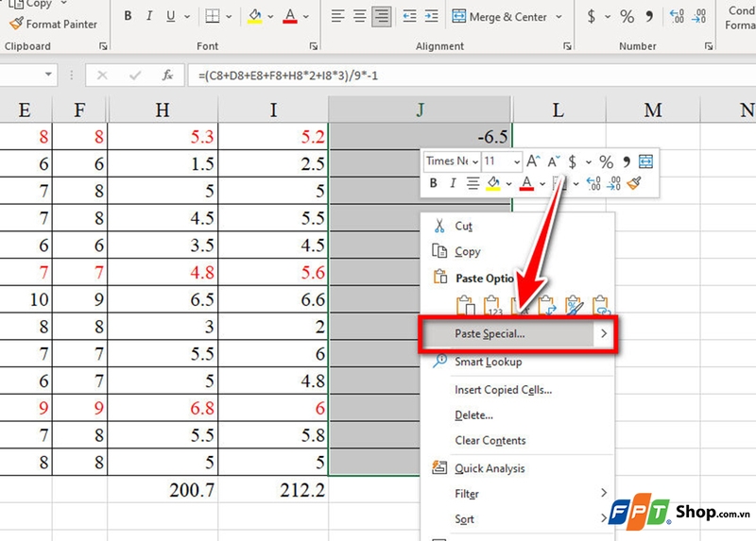Viewport: 756px width, 541px height.
Task: Click Insert Function fx icon
Action: pos(167,76)
